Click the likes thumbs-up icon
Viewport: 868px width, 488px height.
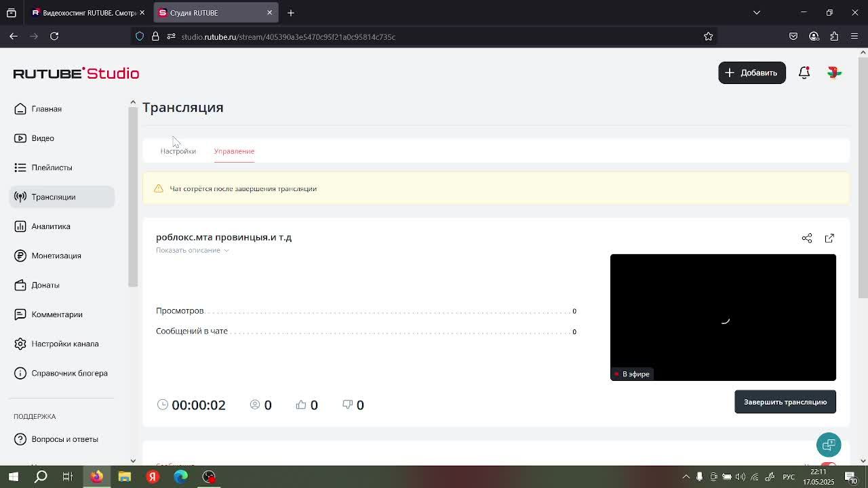301,405
